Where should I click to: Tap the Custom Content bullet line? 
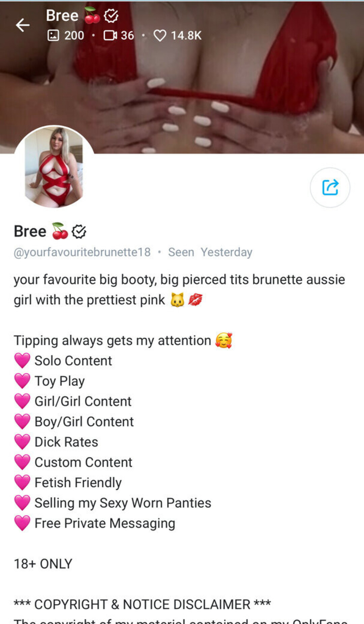click(73, 462)
